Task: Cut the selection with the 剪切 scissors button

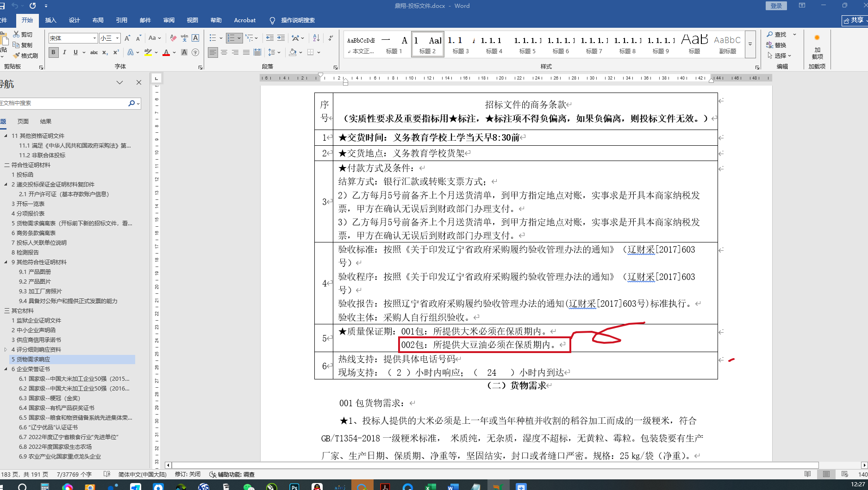Action: coord(23,34)
